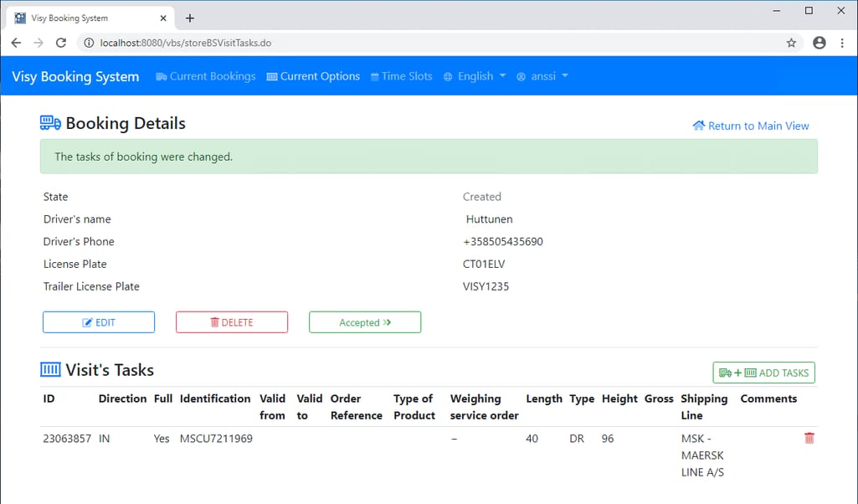
Task: Click the Gross column header
Action: click(x=659, y=399)
